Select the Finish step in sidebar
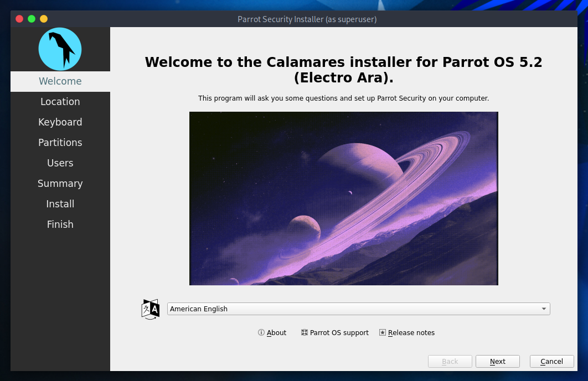Image resolution: width=588 pixels, height=381 pixels. pos(60,225)
